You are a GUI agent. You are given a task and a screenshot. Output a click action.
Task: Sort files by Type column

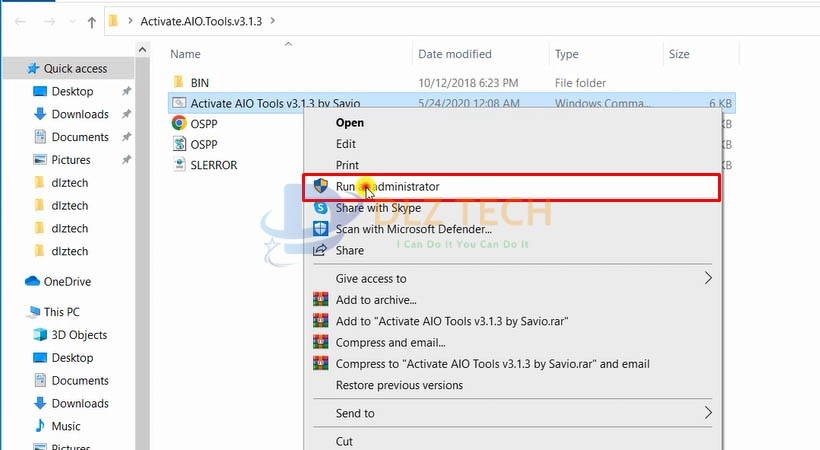tap(567, 54)
